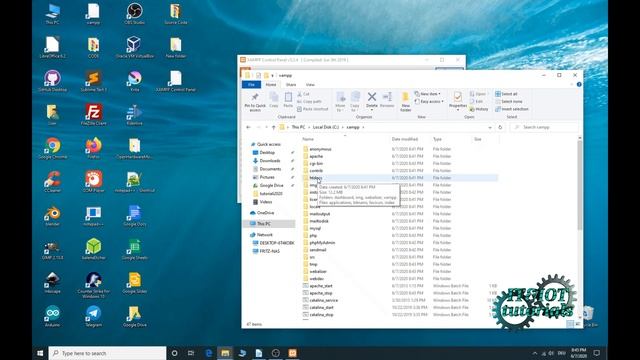Open Easy access dropdown in ribbon
Viewport: 640px width, 360px height.
pyautogui.click(x=429, y=101)
